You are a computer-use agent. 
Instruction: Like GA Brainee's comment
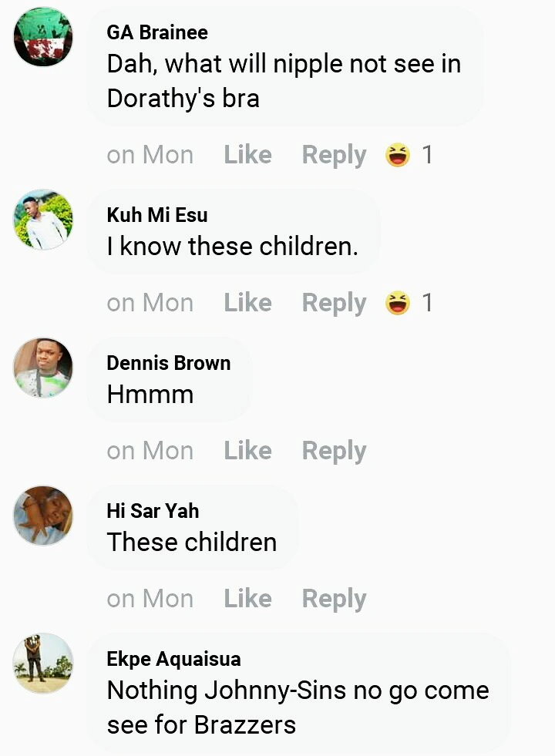tap(248, 155)
